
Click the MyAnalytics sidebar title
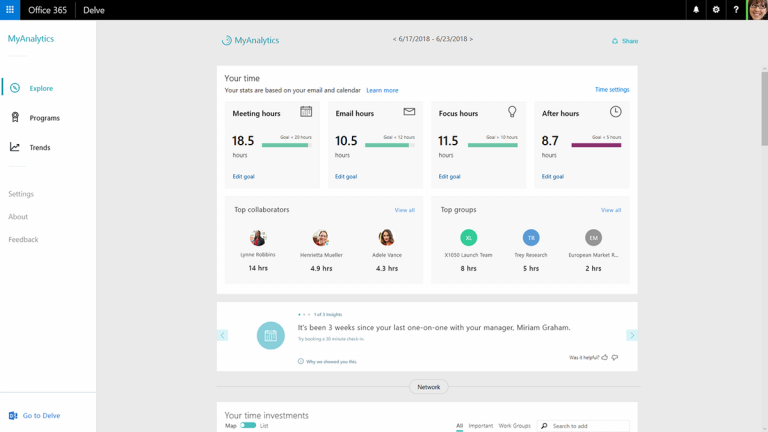[x=30, y=39]
